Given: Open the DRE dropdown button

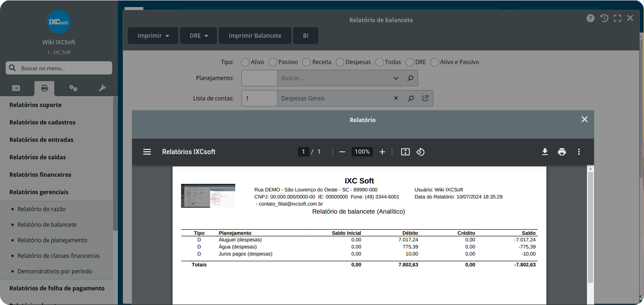Looking at the screenshot, I should tap(198, 35).
